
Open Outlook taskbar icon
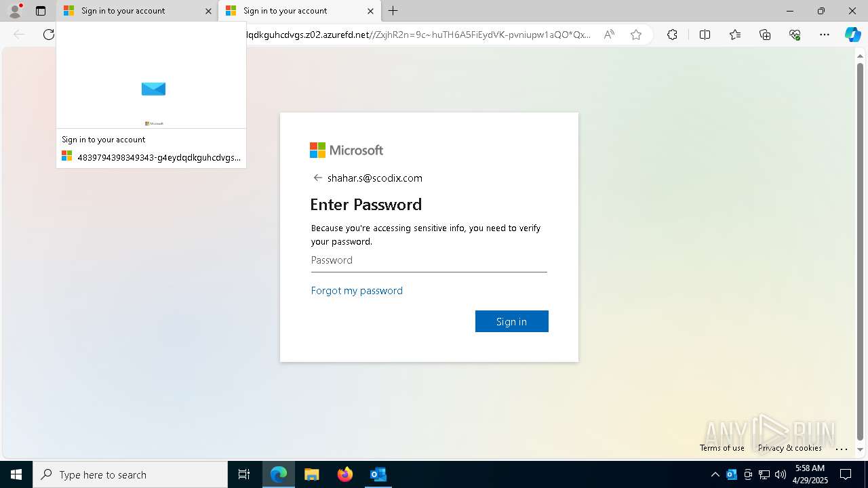(x=378, y=474)
